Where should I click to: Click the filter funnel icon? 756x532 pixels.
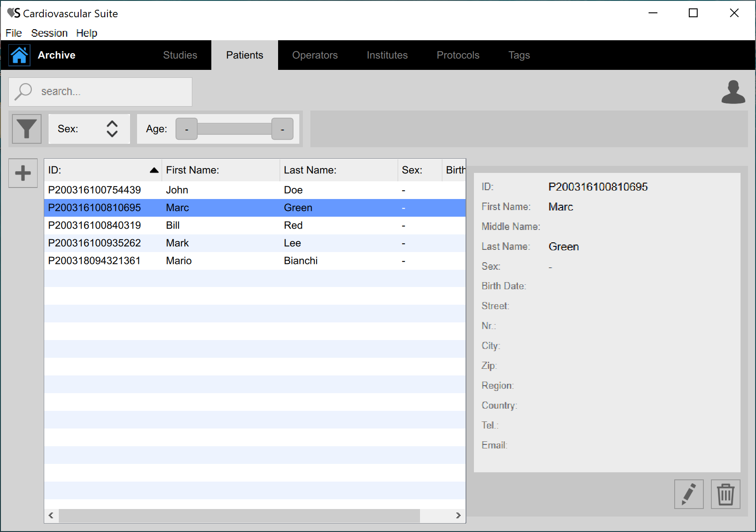[27, 129]
